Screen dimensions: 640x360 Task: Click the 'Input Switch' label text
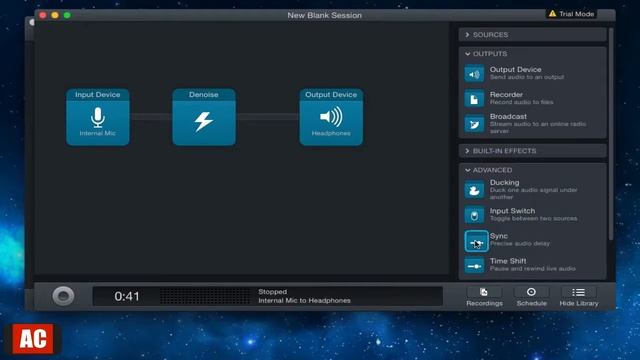pyautogui.click(x=512, y=211)
